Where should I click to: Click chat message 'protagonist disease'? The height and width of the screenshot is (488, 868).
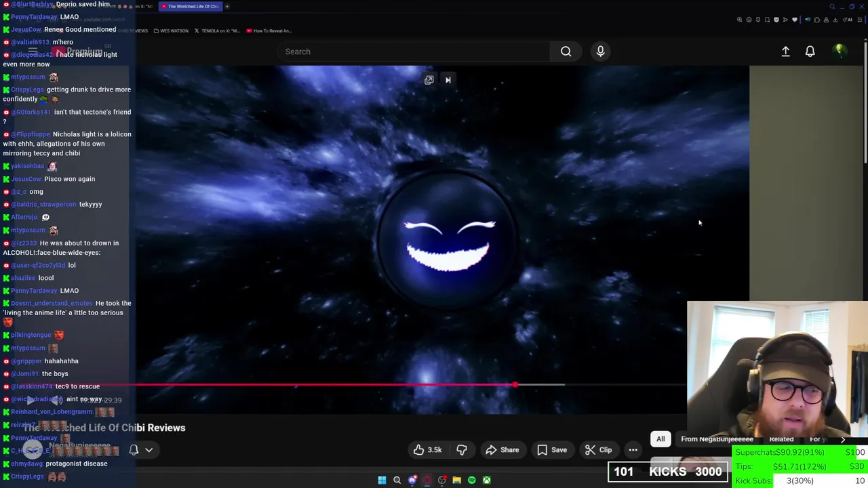tap(76, 464)
